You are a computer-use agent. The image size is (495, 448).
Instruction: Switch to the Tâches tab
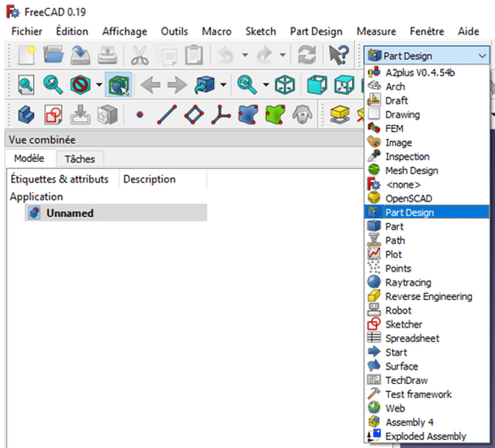click(x=80, y=159)
